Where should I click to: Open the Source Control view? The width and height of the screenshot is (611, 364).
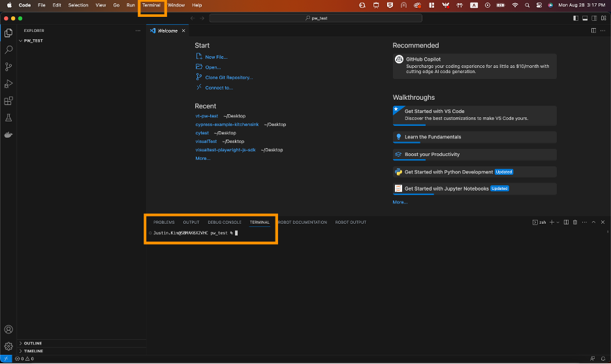pos(8,67)
